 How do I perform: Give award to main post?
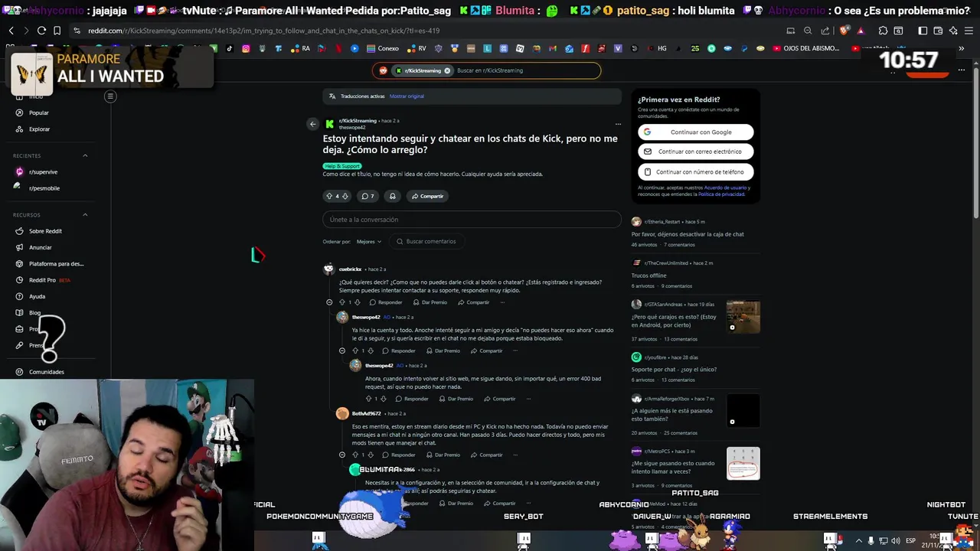coord(393,196)
